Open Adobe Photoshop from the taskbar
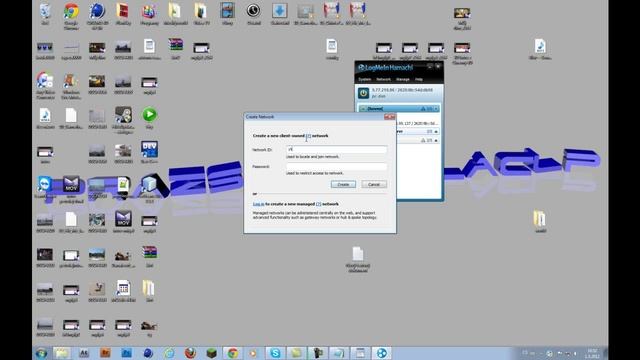The width and height of the screenshot is (640, 360). [126, 353]
